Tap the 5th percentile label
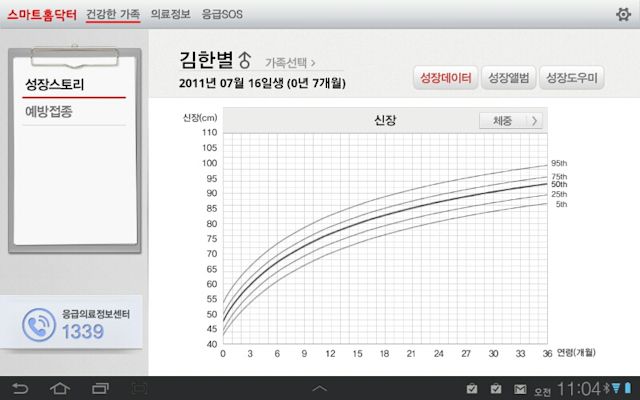Viewport: 640px width, 400px height. coord(561,204)
